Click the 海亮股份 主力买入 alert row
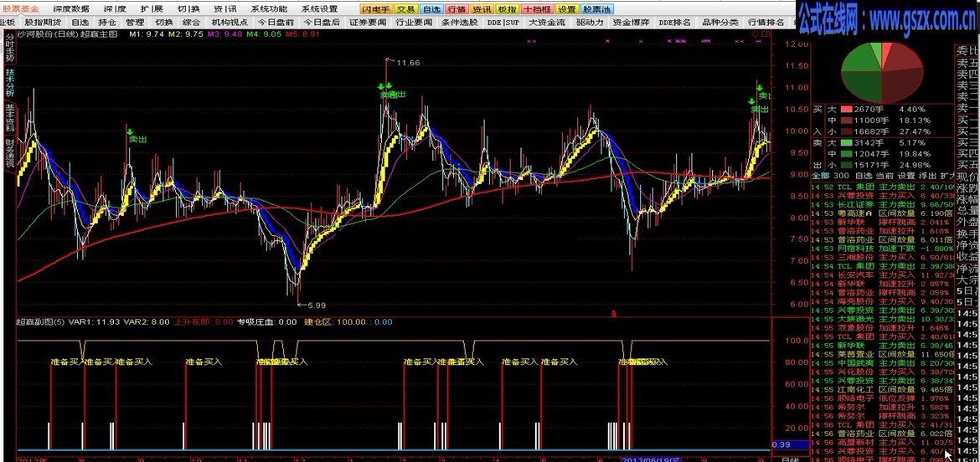 [883, 301]
